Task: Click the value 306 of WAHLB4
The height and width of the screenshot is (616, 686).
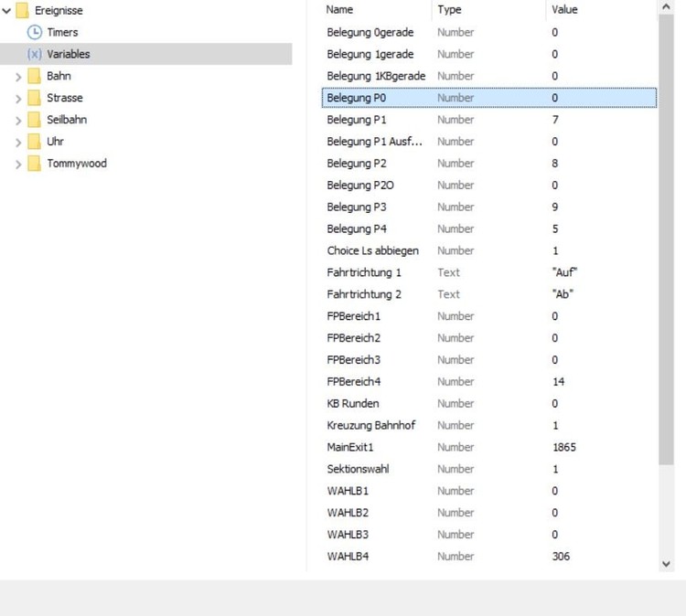Action: (x=561, y=557)
